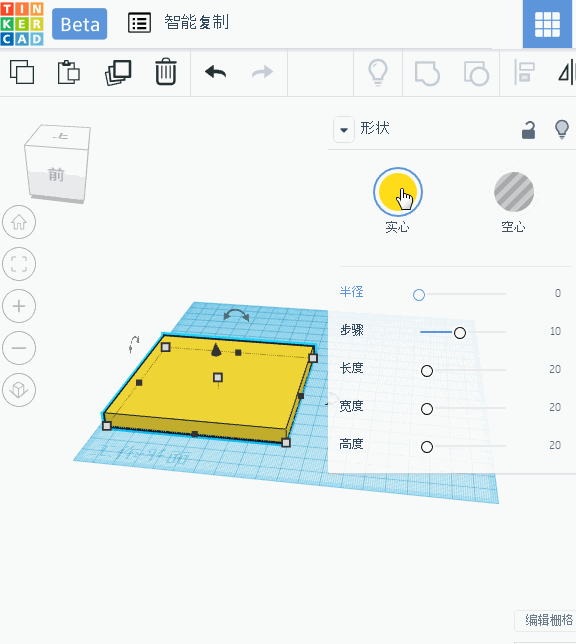
Task: Click the Beta badge button
Action: [80, 24]
